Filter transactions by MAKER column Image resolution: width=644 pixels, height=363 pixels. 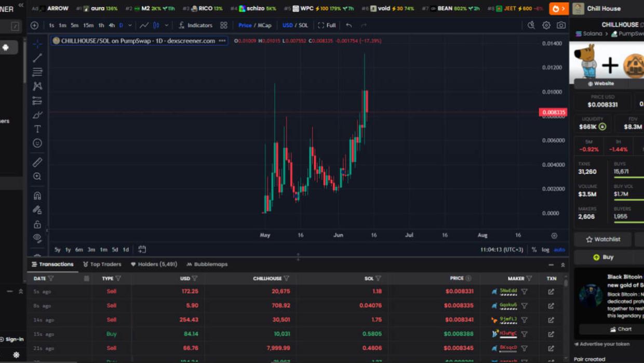pos(529,279)
